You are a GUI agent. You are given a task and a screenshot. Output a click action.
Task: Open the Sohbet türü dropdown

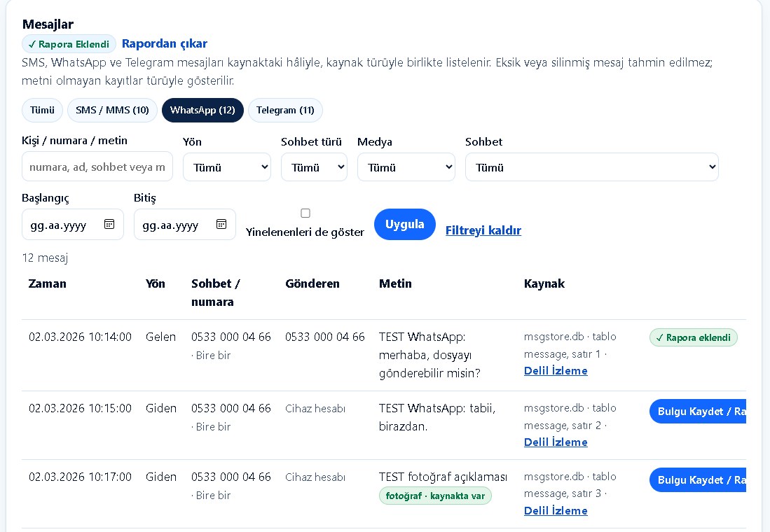[x=315, y=167]
